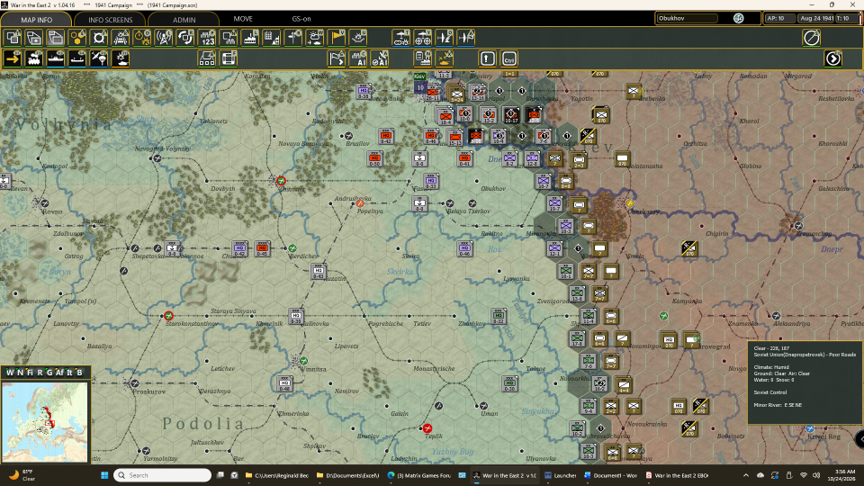Toggle the highlighted stacked-windows overlay icon
Image resolution: width=864 pixels, height=486 pixels.
[x=56, y=37]
